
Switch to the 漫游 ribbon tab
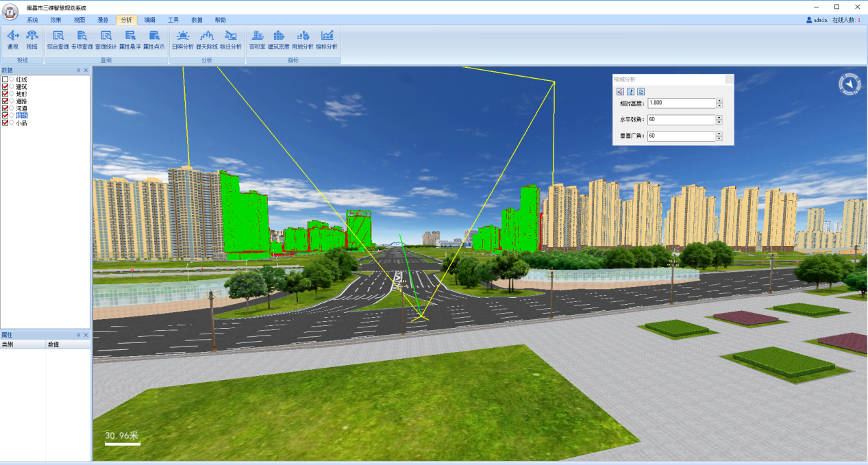[103, 21]
